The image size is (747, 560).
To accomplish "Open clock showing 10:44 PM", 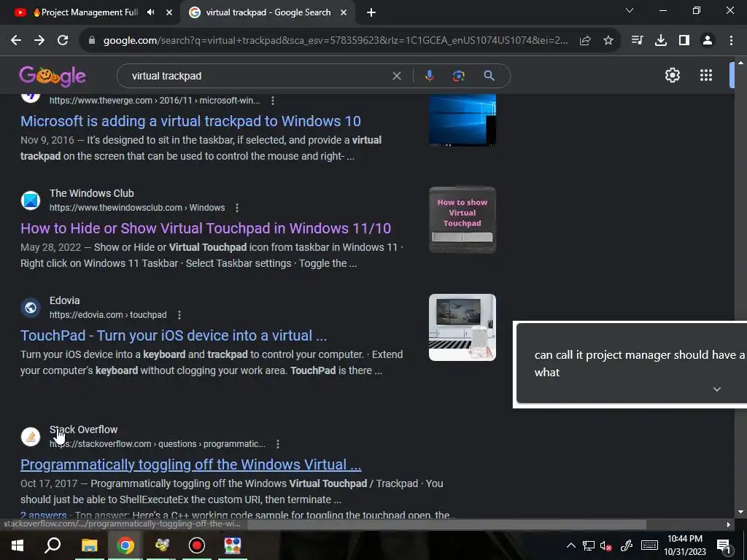I will pos(685,545).
